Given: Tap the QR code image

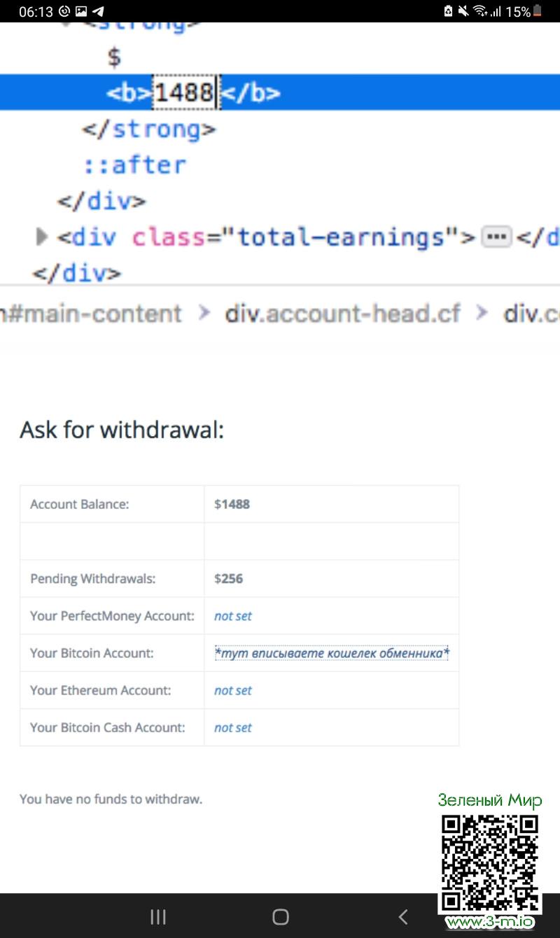Looking at the screenshot, I should point(489,862).
